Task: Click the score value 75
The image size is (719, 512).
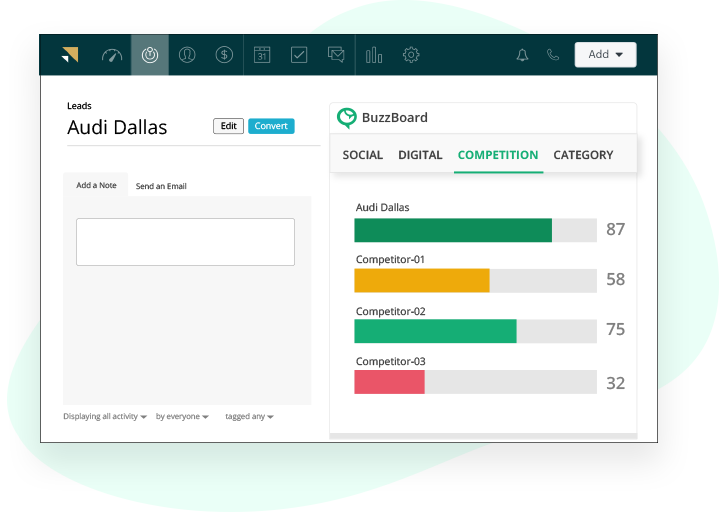Action: [615, 329]
